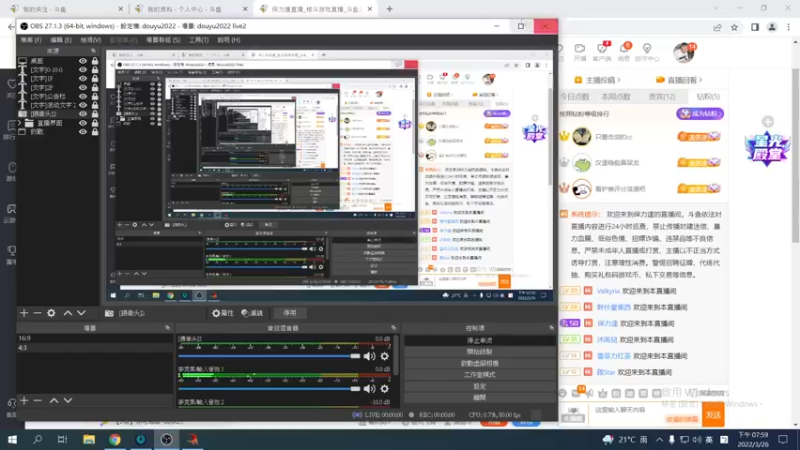Screen dimensions: 800x450
Task: Toggle visibility of the [文字]公告栏 source
Action: point(83,96)
